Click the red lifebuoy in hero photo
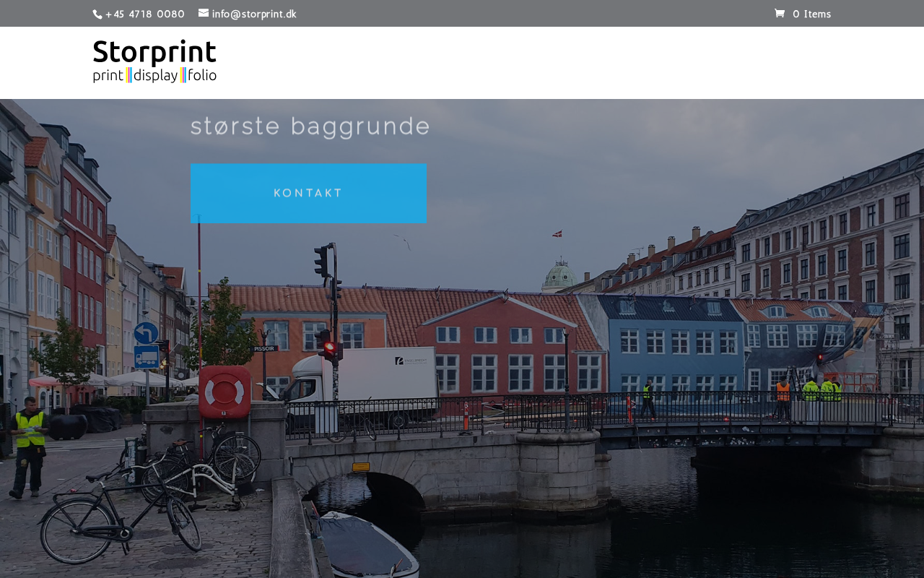Viewport: 924px width, 578px height. [x=225, y=392]
